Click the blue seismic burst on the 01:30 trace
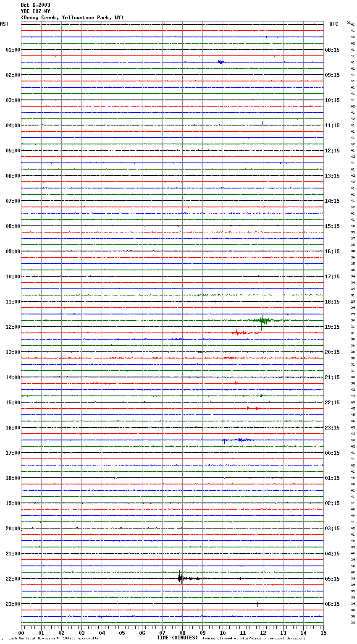This screenshot has width=357, height=644. coord(220,62)
